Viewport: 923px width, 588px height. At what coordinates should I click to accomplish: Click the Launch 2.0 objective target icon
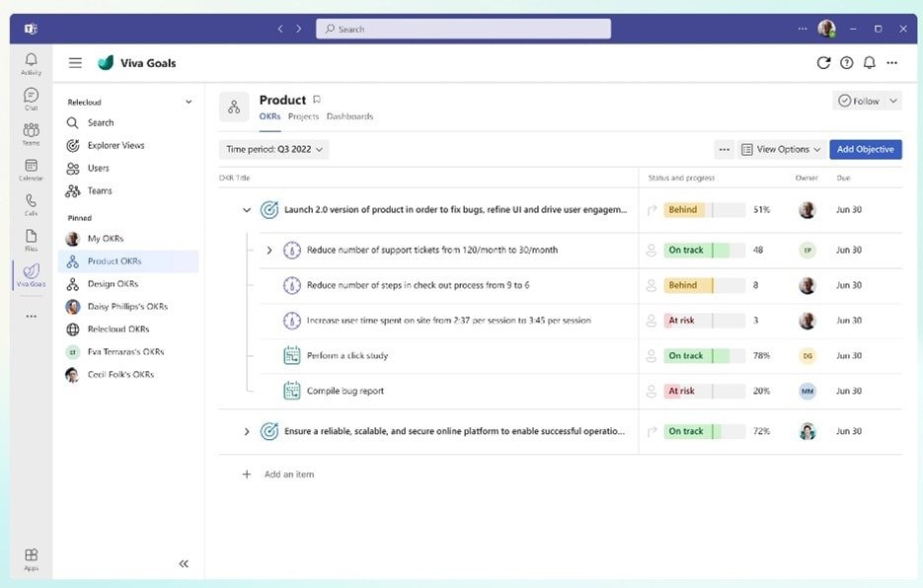tap(269, 209)
